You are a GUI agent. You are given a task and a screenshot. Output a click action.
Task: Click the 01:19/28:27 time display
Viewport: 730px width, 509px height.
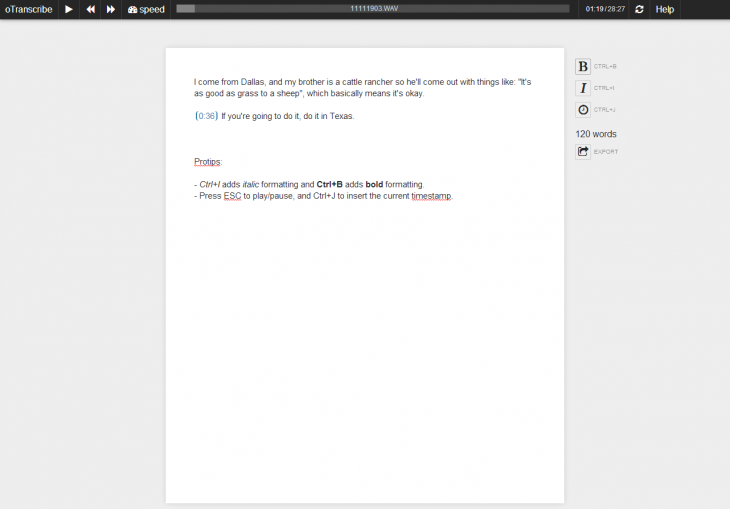click(x=605, y=9)
